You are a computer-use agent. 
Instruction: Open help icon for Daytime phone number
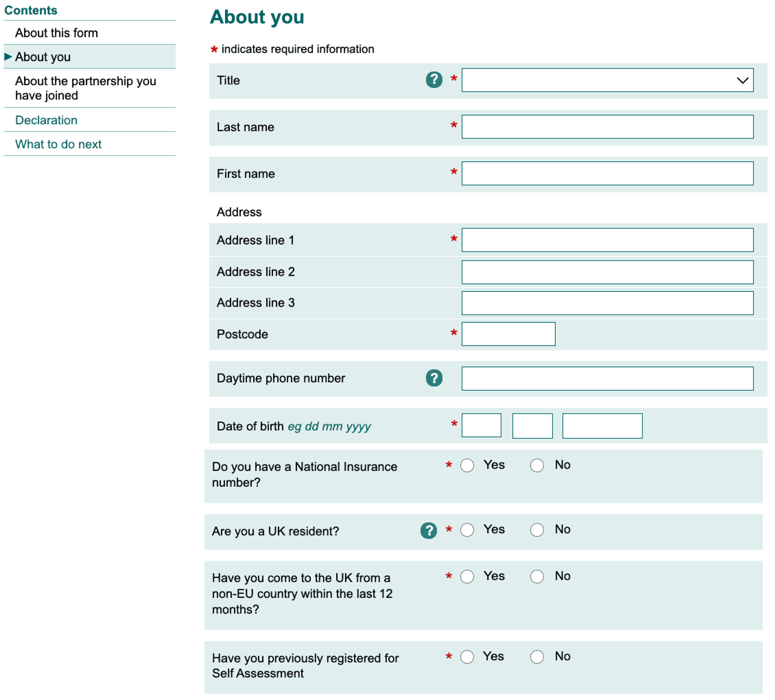[434, 378]
